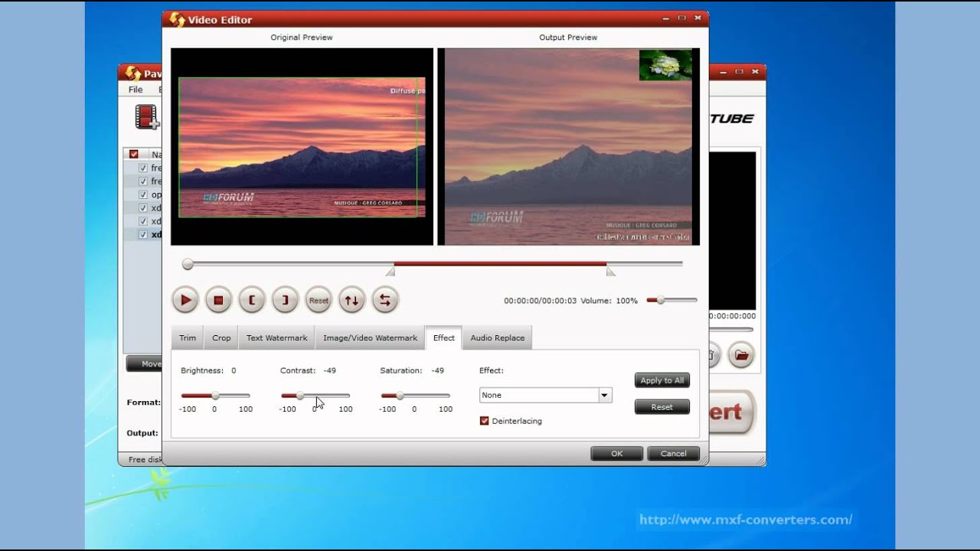The height and width of the screenshot is (551, 980).
Task: Uncheck the first file's checkbox in list
Action: [x=143, y=168]
